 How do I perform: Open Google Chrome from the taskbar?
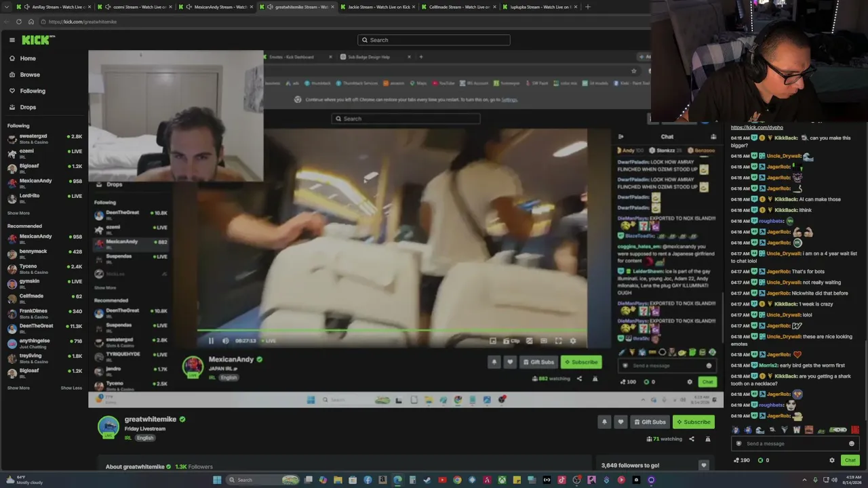pyautogui.click(x=457, y=480)
